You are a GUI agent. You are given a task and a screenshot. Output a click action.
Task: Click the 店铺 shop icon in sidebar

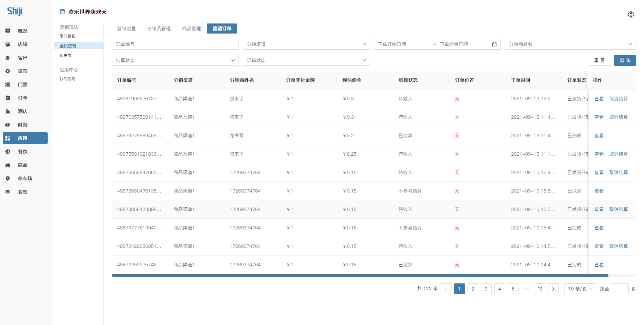point(8,44)
